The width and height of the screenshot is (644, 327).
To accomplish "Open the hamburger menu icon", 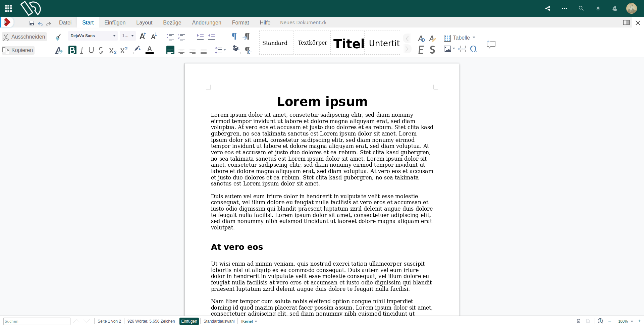I will pyautogui.click(x=21, y=23).
